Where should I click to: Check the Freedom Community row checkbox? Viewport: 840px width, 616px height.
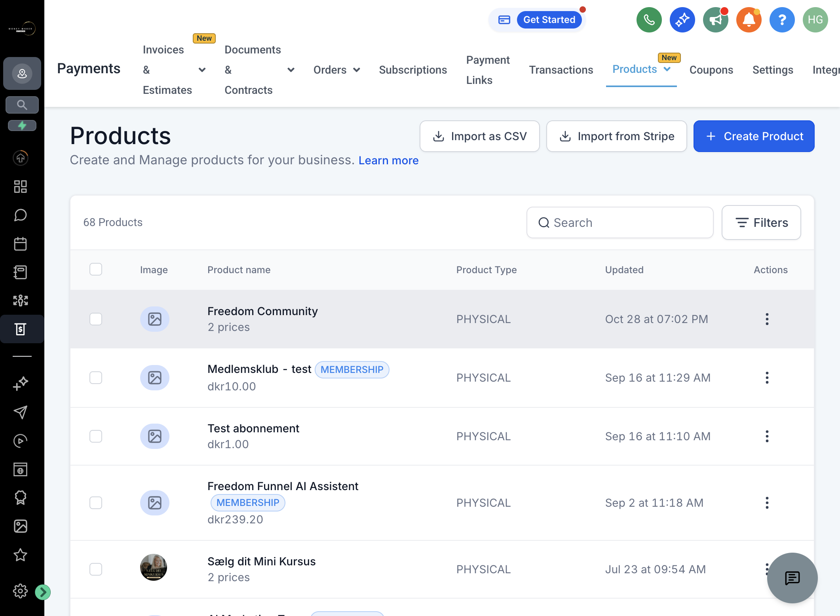coord(96,319)
